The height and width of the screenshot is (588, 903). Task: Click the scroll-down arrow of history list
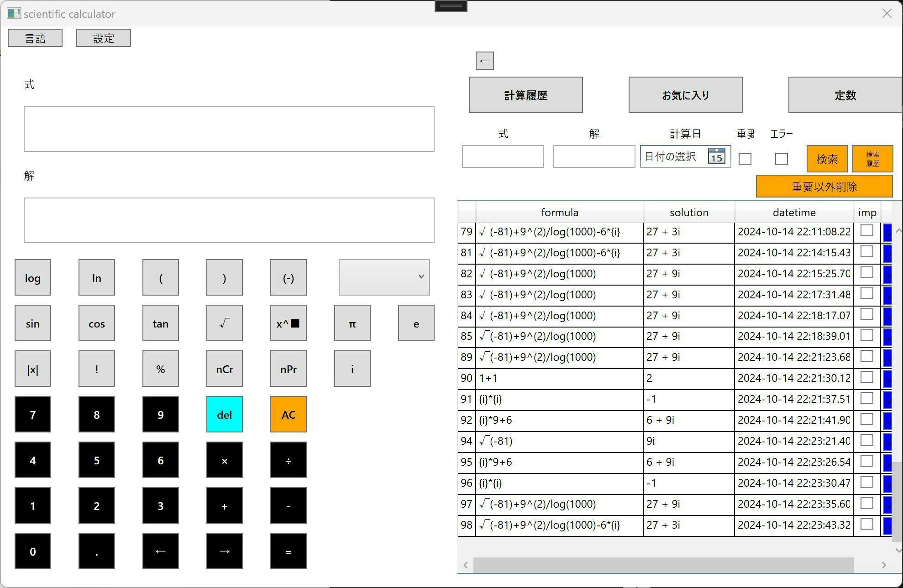pos(898,550)
